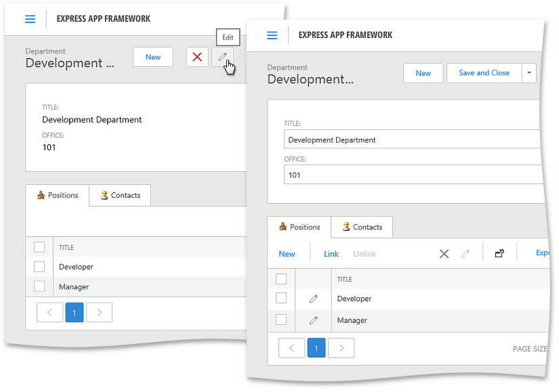559x392 pixels.
Task: Switch to Contacts tab in the back window
Action: pyautogui.click(x=120, y=195)
